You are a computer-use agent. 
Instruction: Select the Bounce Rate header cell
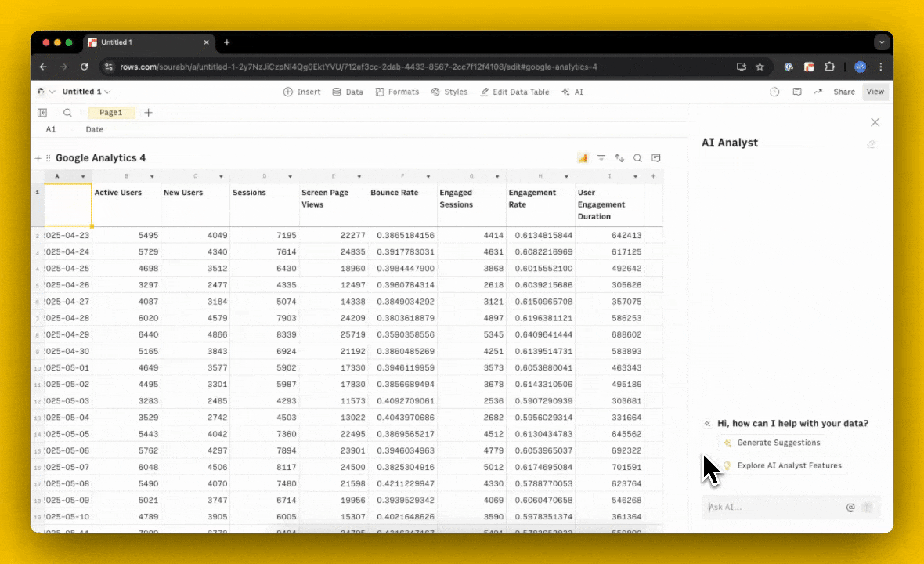(x=402, y=204)
